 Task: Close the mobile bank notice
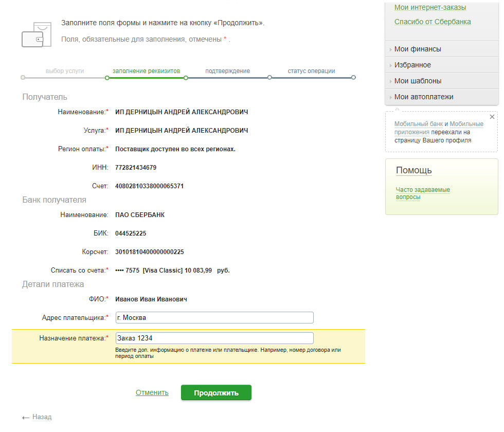click(x=492, y=117)
